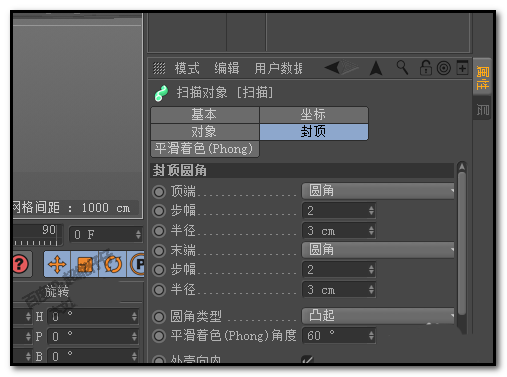Click the 旋转 column header
507x377 pixels.
click(57, 292)
